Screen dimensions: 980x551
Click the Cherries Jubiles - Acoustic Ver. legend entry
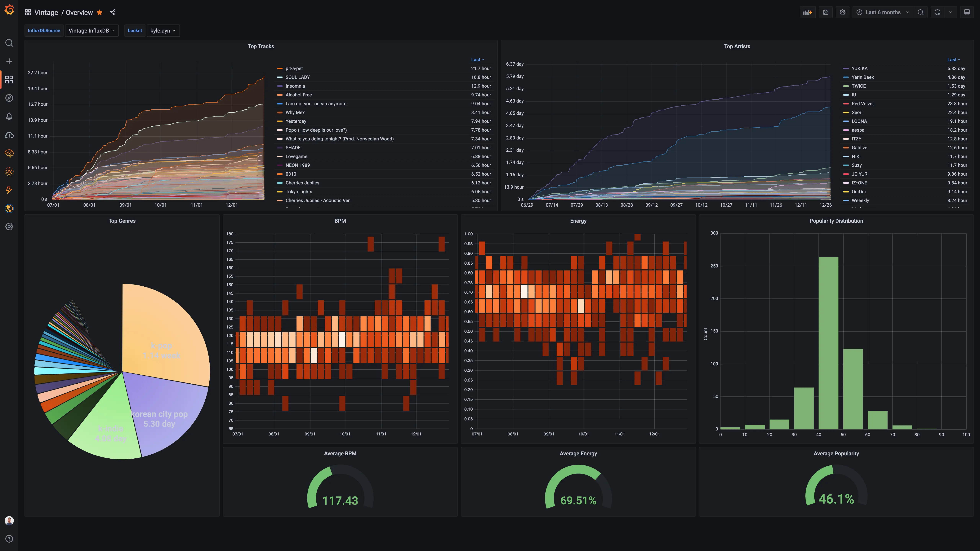(x=318, y=200)
